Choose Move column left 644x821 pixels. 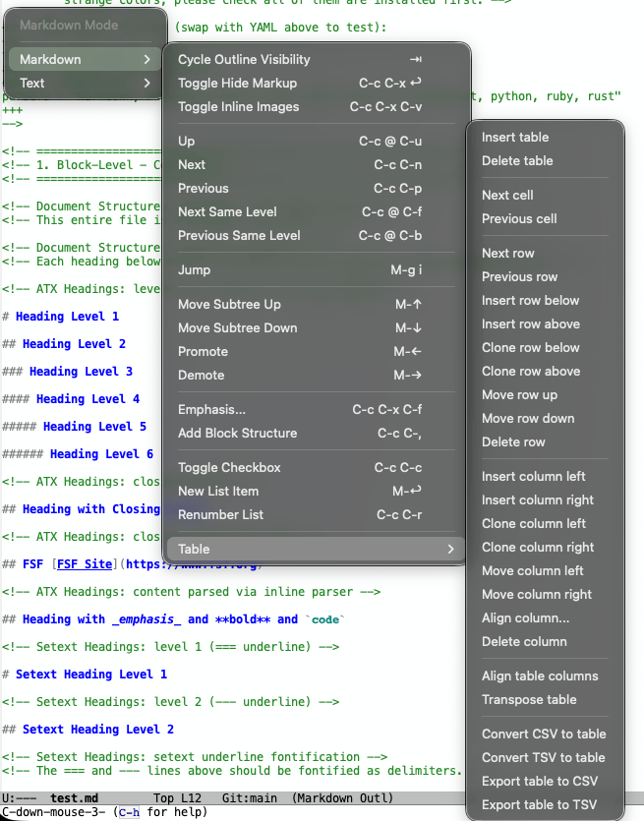(545, 570)
